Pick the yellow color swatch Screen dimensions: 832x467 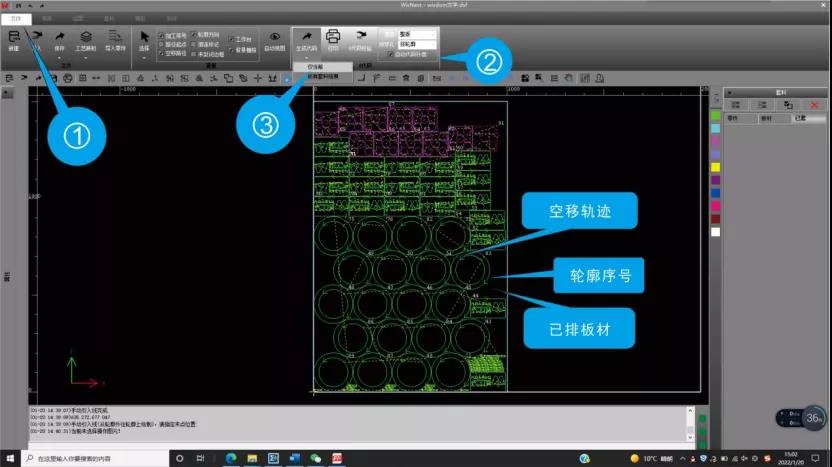click(x=715, y=167)
